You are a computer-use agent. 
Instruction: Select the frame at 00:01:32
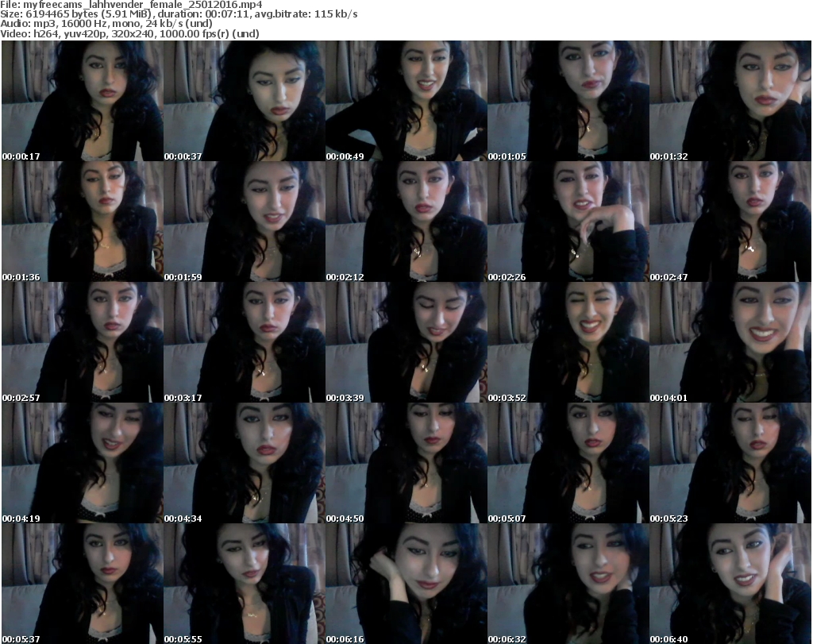point(730,101)
